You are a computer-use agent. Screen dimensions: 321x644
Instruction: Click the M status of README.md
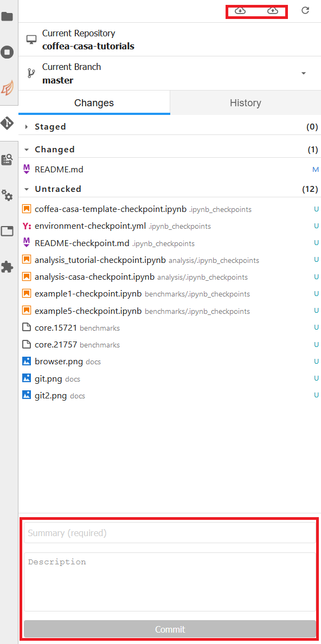click(x=316, y=170)
